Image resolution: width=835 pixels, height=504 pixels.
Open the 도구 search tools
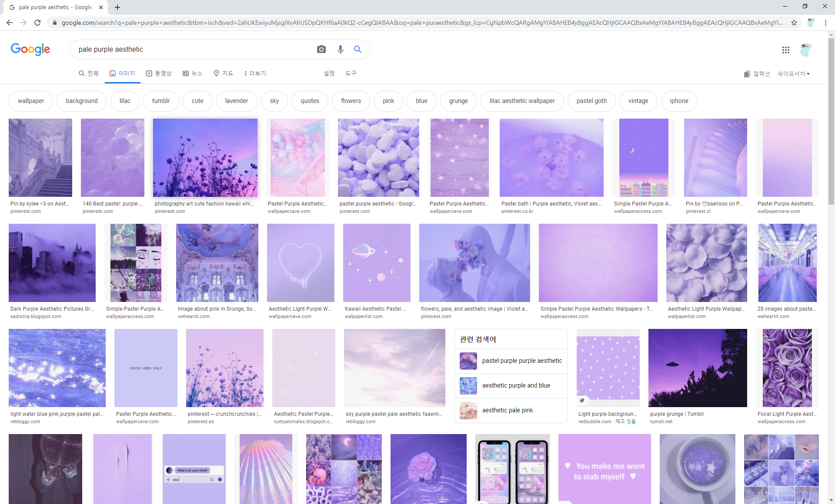(x=351, y=73)
